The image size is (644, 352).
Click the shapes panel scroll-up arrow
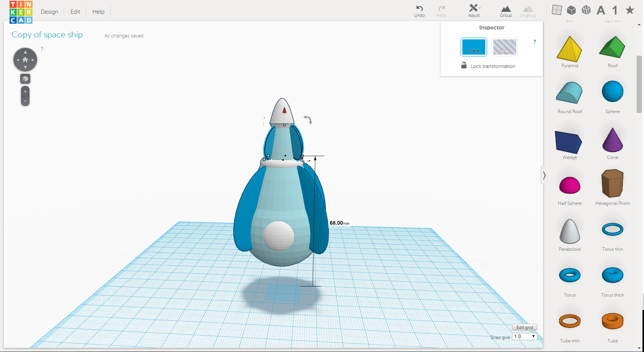tap(639, 24)
